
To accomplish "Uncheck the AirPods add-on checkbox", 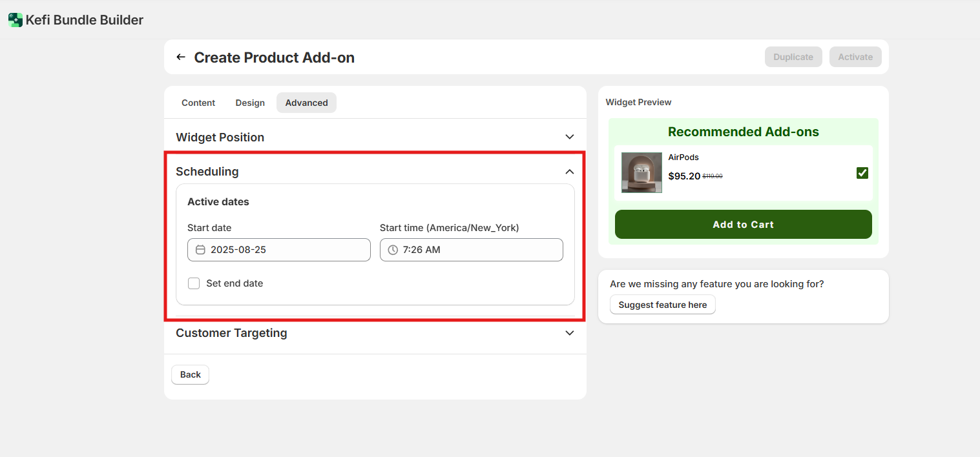I will click(862, 173).
